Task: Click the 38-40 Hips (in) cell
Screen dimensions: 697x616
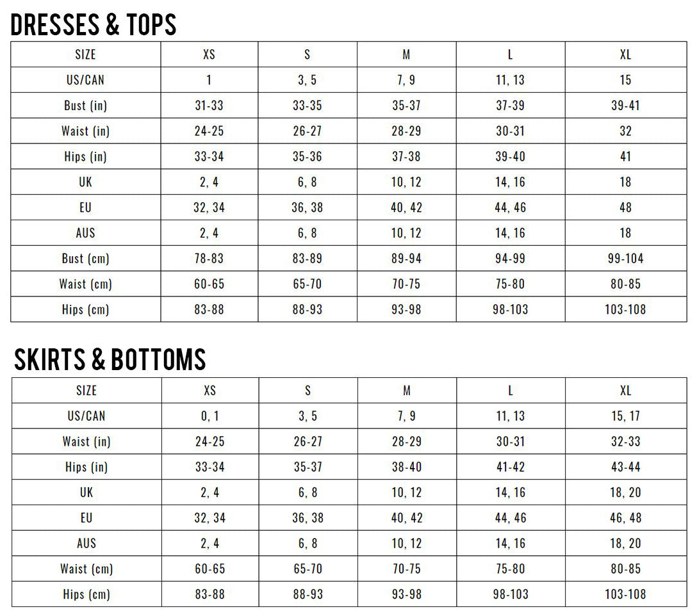Action: 407,467
